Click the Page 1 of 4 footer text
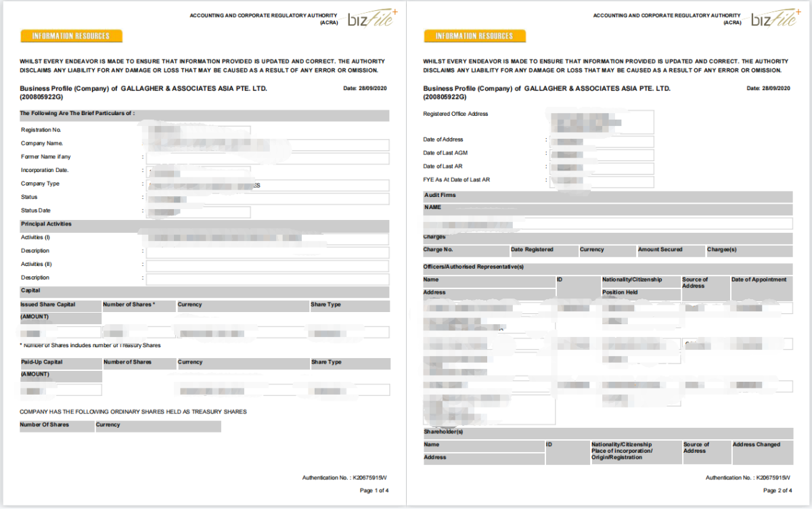Screen dimensions: 812x509 pos(374,490)
